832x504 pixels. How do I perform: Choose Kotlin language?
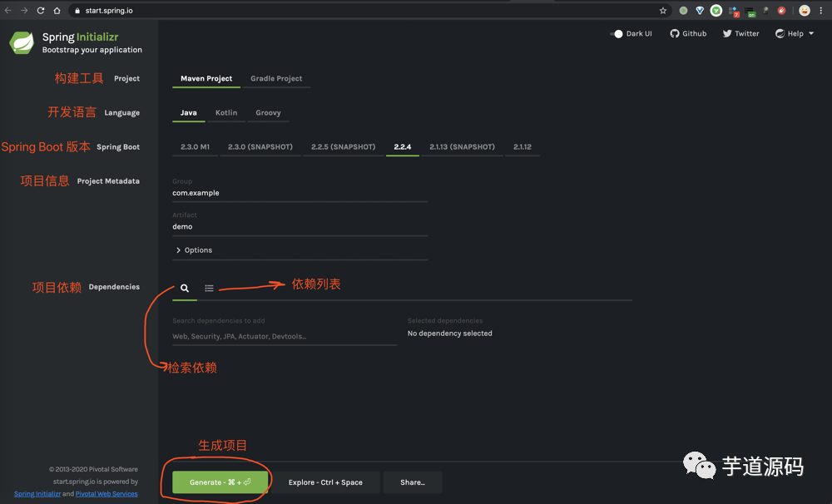point(226,112)
